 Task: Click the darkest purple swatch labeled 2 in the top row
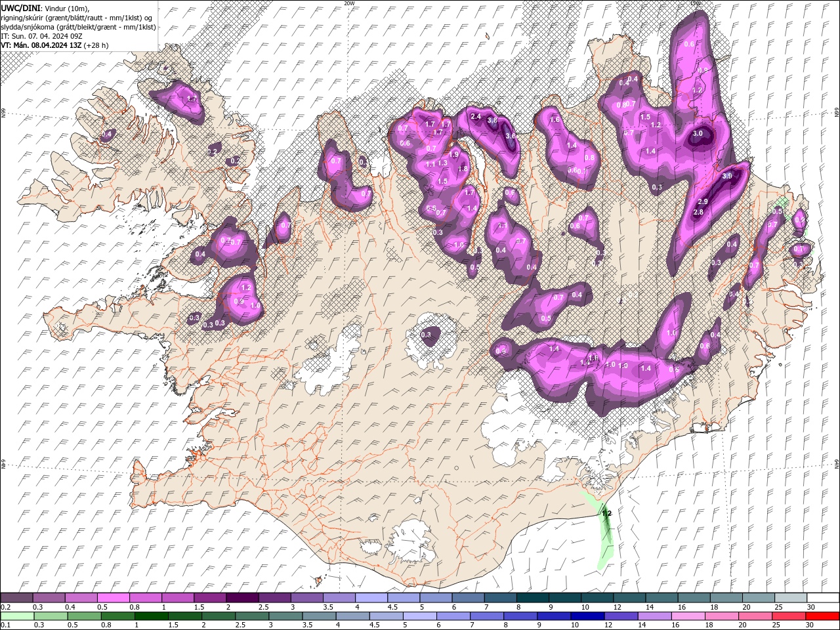tap(242, 598)
